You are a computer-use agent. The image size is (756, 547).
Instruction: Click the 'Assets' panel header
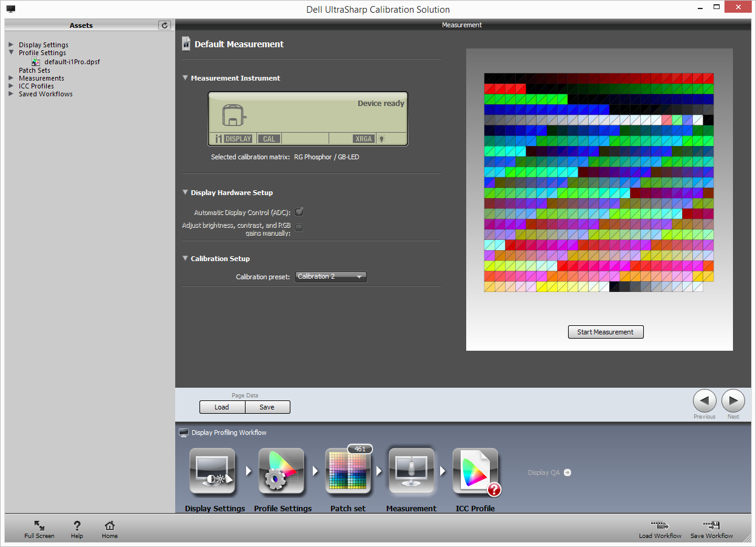click(x=81, y=25)
